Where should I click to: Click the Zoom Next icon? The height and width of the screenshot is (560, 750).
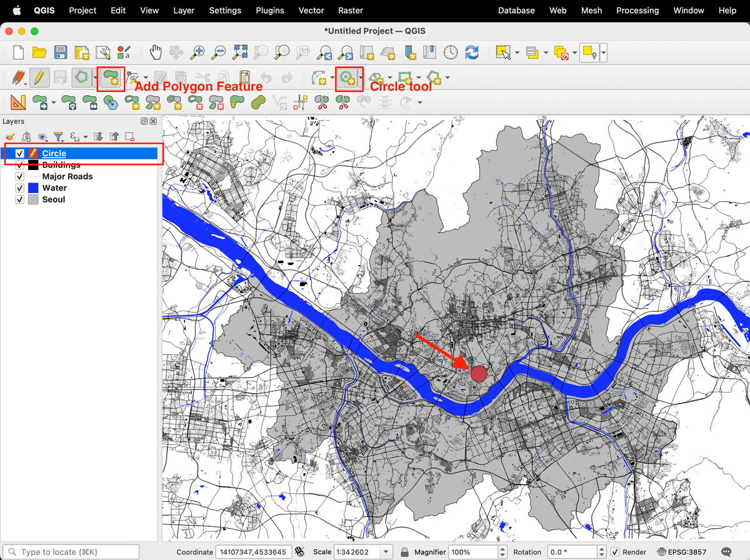tap(346, 52)
